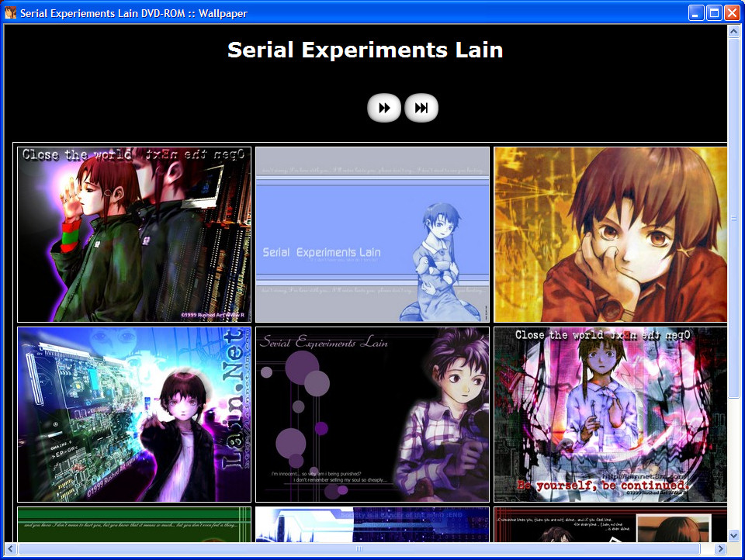Click the vertical scrollbar up arrow
This screenshot has width=745, height=560.
click(733, 31)
